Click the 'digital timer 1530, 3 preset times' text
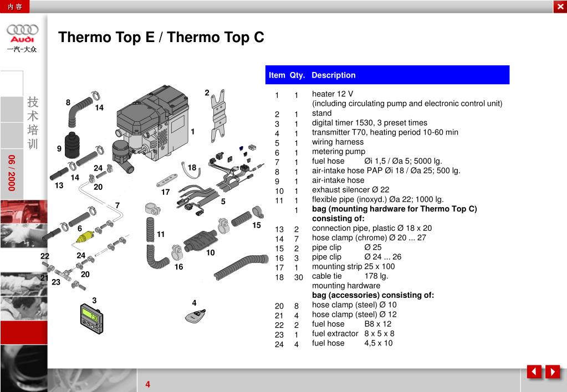This screenshot has width=567, height=392. (370, 123)
